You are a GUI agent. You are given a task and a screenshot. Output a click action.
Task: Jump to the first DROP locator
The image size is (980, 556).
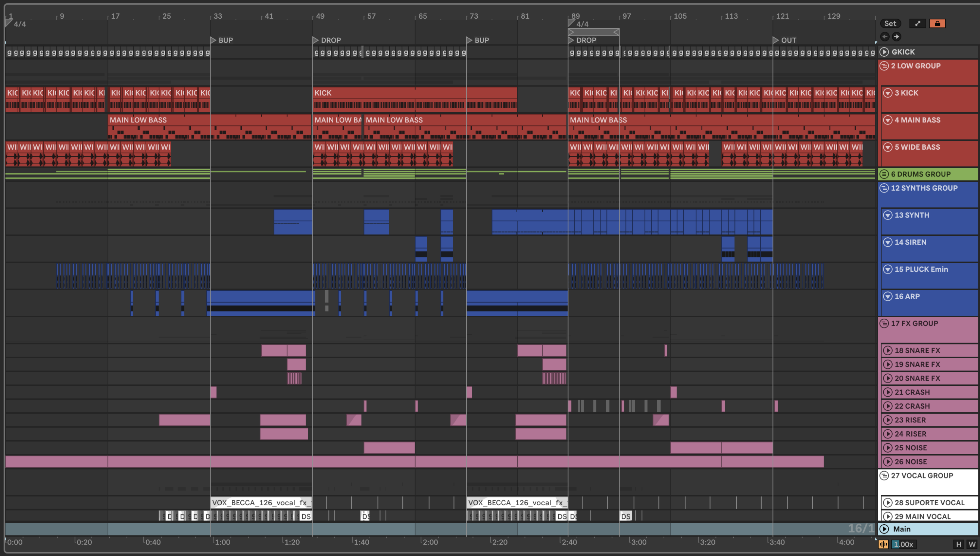316,40
